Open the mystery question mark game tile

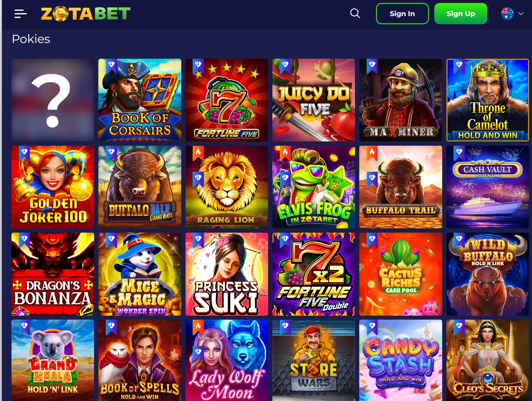point(53,100)
